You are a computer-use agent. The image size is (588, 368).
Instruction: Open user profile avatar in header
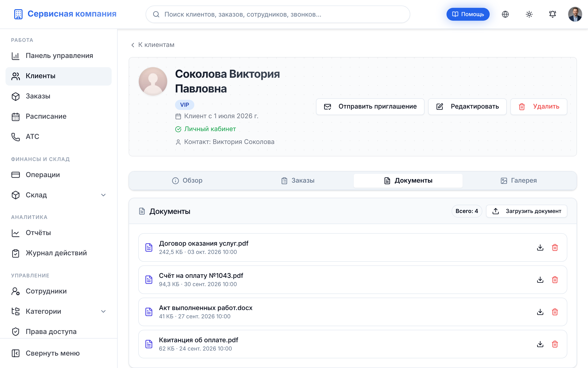pos(575,14)
